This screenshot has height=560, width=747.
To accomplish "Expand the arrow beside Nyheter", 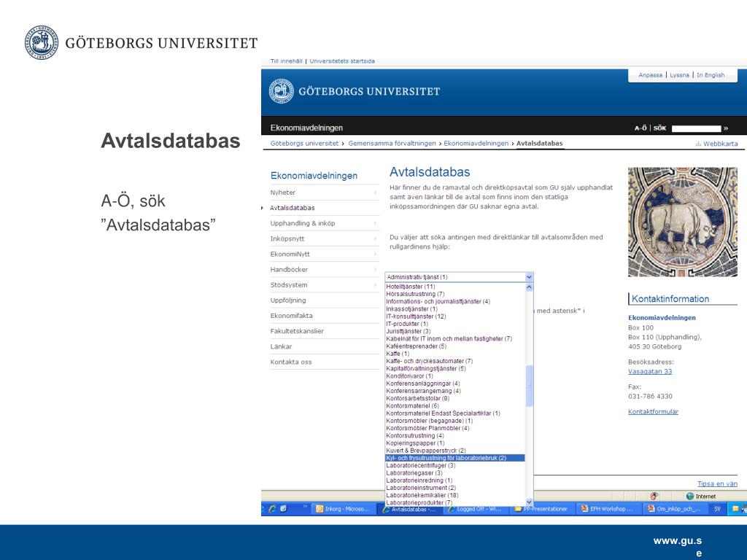I will point(376,192).
